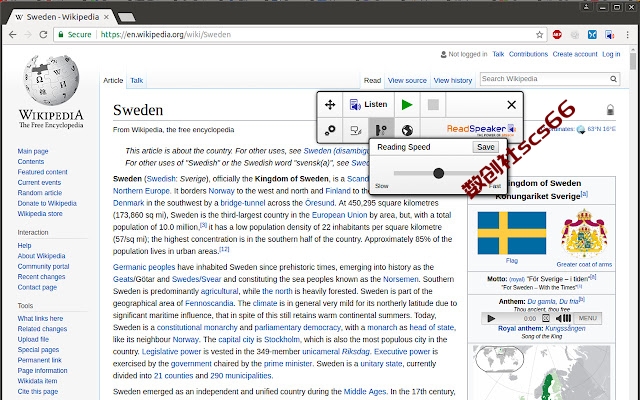This screenshot has height=400, width=640.
Task: Bookmark this page with the star icon
Action: [539, 35]
